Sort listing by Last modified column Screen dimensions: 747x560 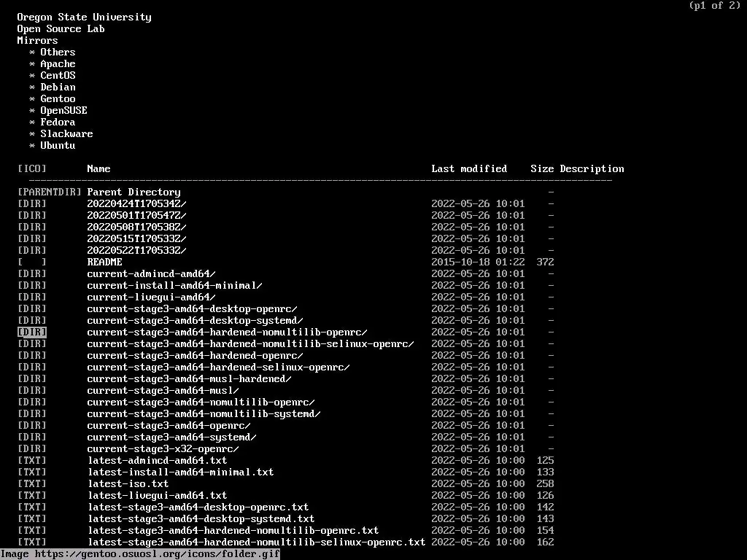469,168
